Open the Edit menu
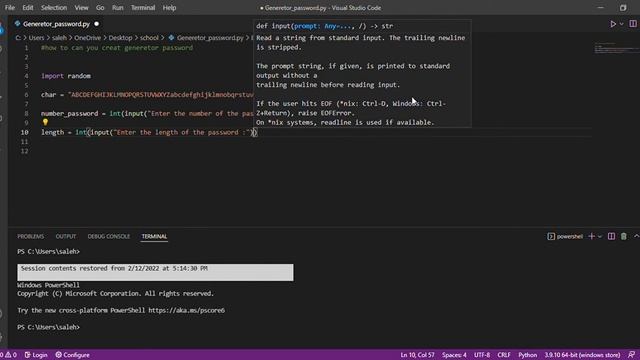 click(28, 8)
